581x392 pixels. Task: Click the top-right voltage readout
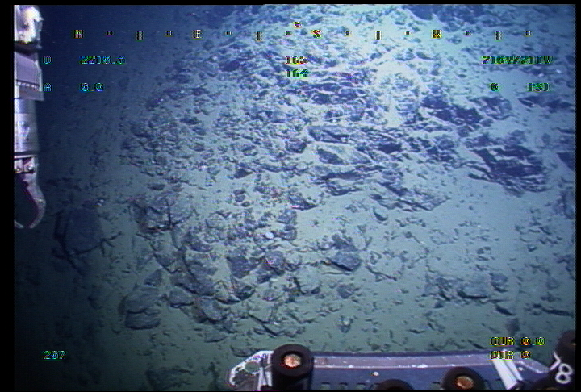click(516, 60)
